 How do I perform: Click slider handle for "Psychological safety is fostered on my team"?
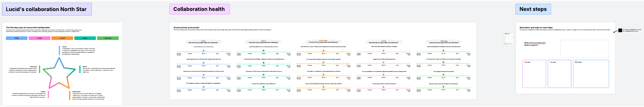pos(383,87)
